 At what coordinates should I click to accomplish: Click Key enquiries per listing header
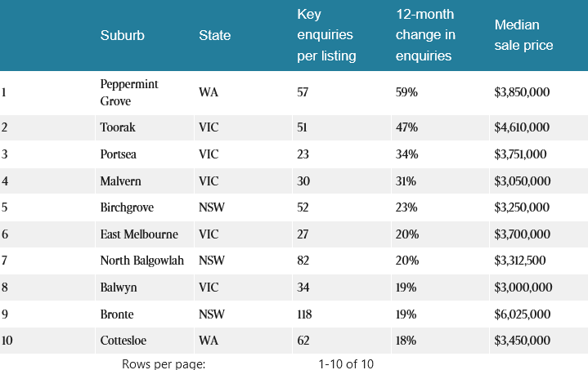pos(326,35)
